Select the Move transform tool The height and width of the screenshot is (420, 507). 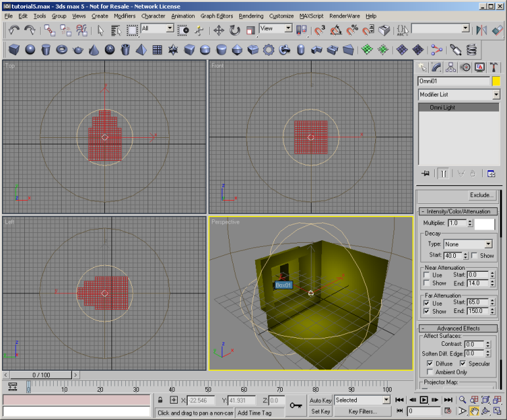[218, 30]
